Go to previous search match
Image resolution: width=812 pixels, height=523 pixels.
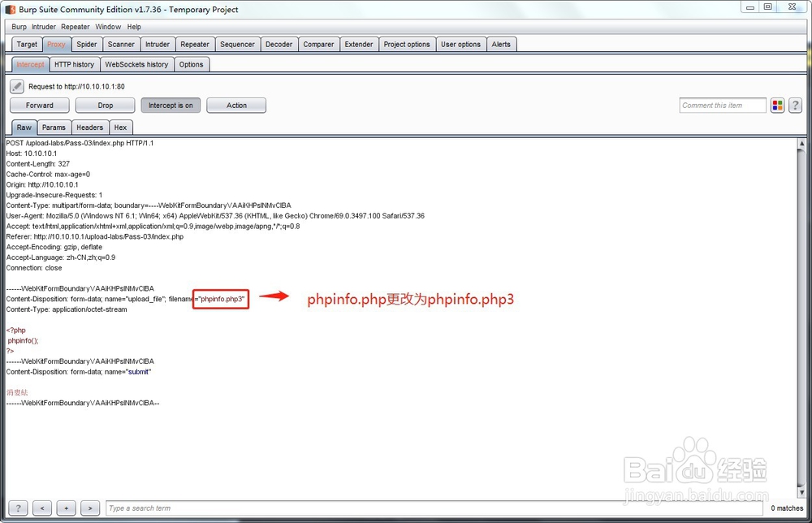click(42, 508)
